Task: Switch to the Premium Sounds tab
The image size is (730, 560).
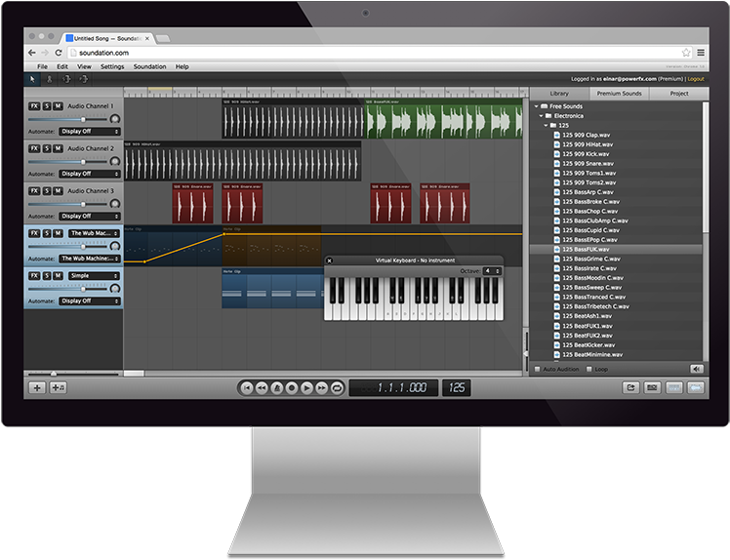Action: pos(619,94)
